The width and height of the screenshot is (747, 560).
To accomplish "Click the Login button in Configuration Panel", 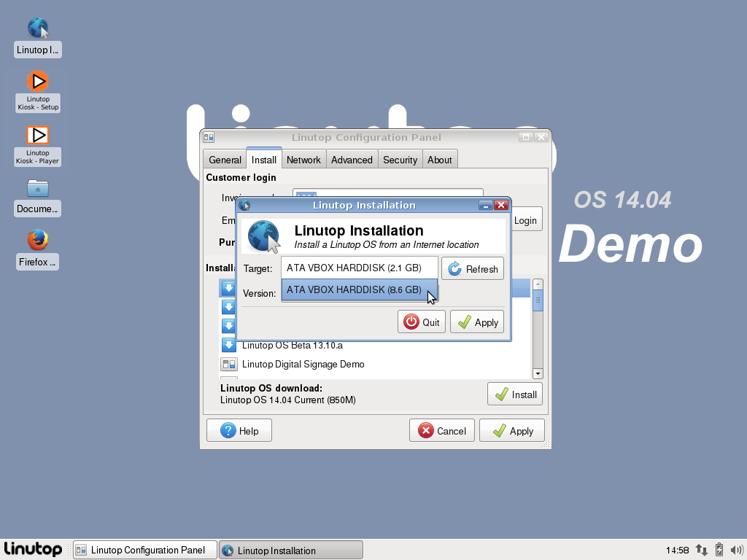I will pyautogui.click(x=525, y=220).
